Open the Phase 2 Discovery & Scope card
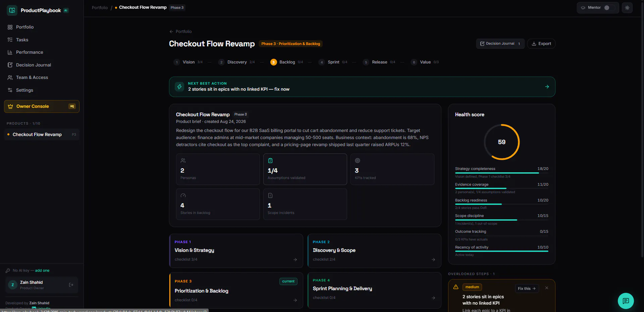The width and height of the screenshot is (644, 312). (x=374, y=251)
